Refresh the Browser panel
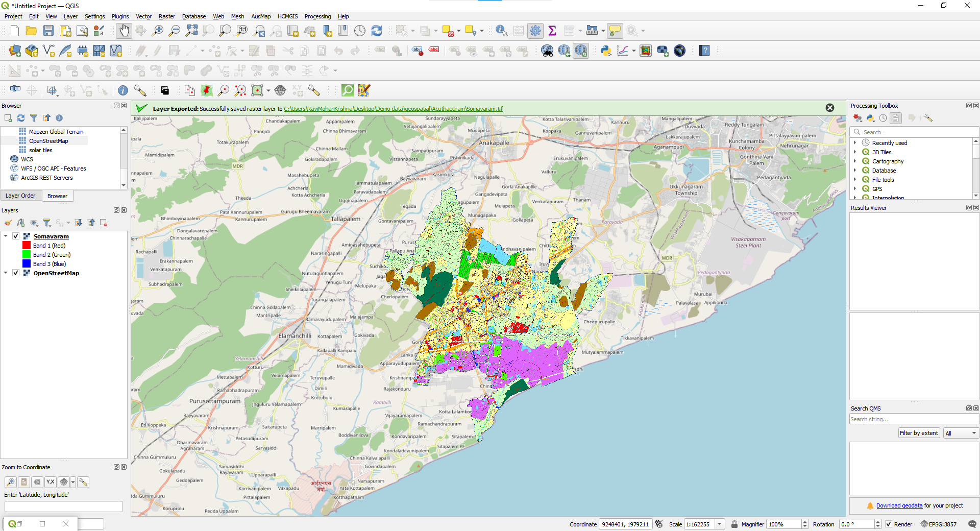This screenshot has width=980, height=531. click(21, 118)
